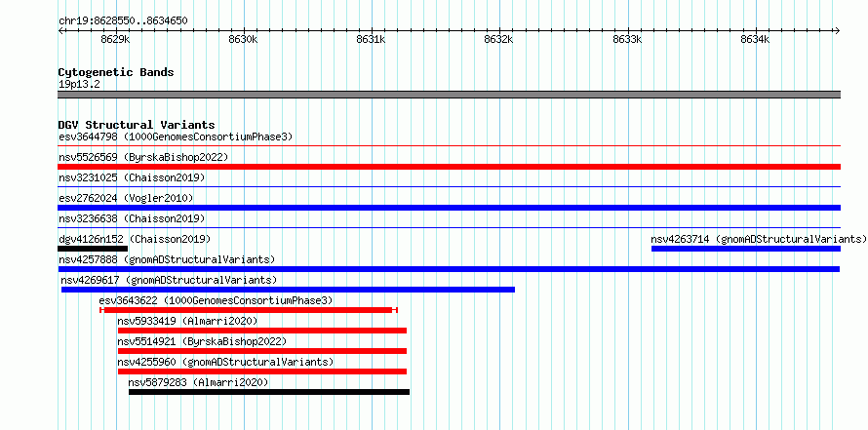Screen dimensions: 868x430
Task: Click the thin blue nsv3231025 variant line
Action: [449, 187]
